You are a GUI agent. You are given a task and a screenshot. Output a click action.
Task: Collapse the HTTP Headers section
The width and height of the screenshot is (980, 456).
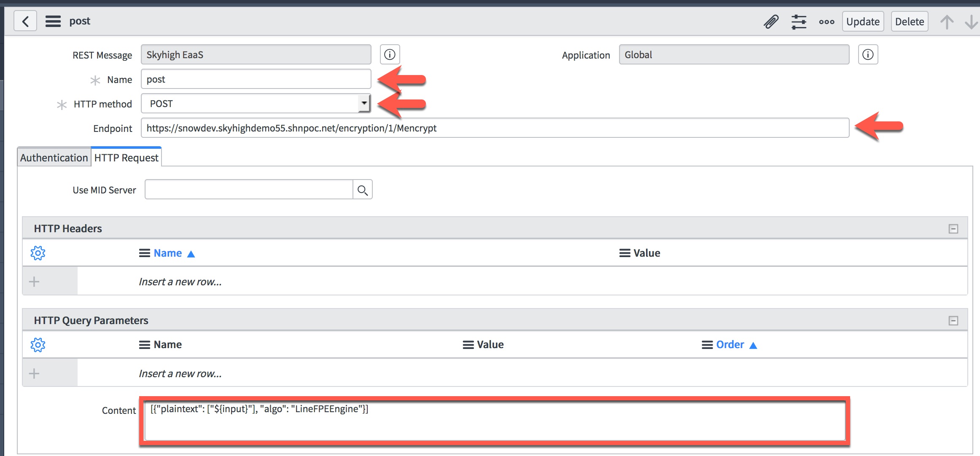[953, 229]
